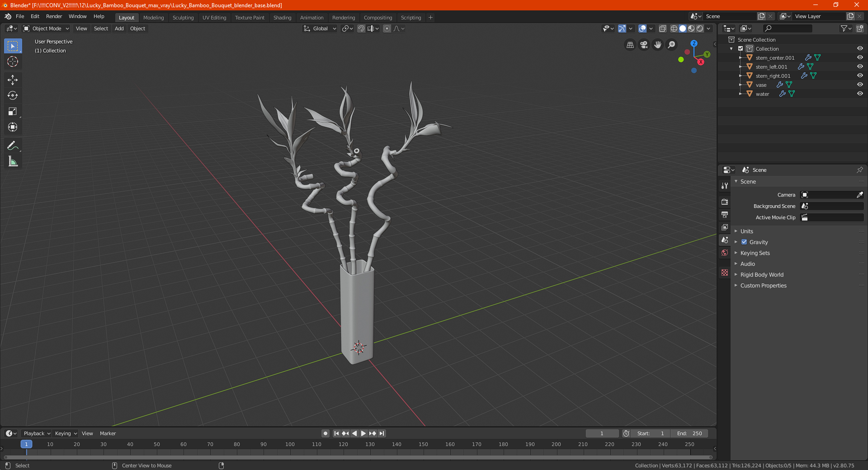Expand the Units panel
This screenshot has width=868, height=470.
(x=746, y=231)
